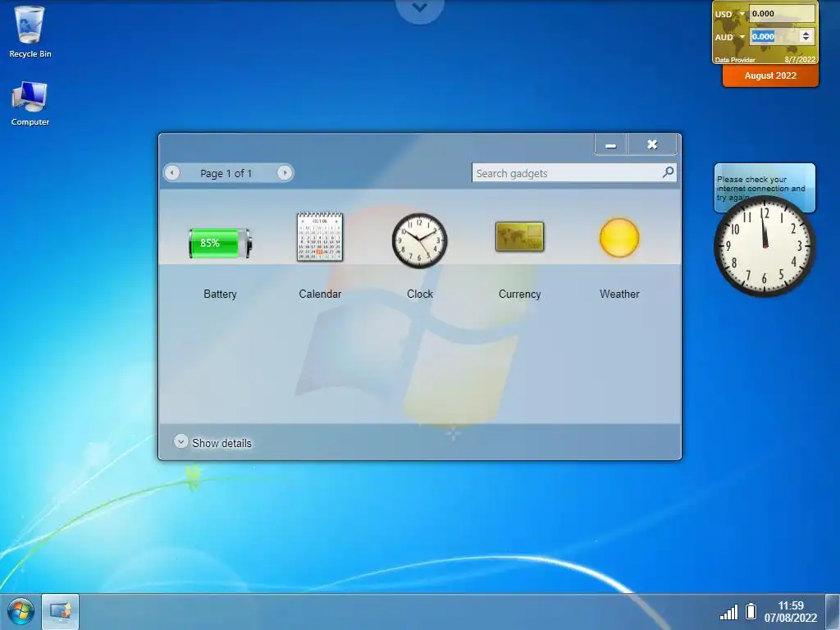
Task: Pick the Battery gadget icon
Action: tap(220, 243)
